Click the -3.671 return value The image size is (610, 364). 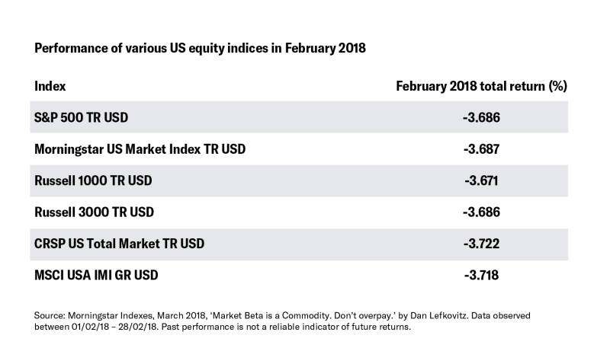click(481, 180)
